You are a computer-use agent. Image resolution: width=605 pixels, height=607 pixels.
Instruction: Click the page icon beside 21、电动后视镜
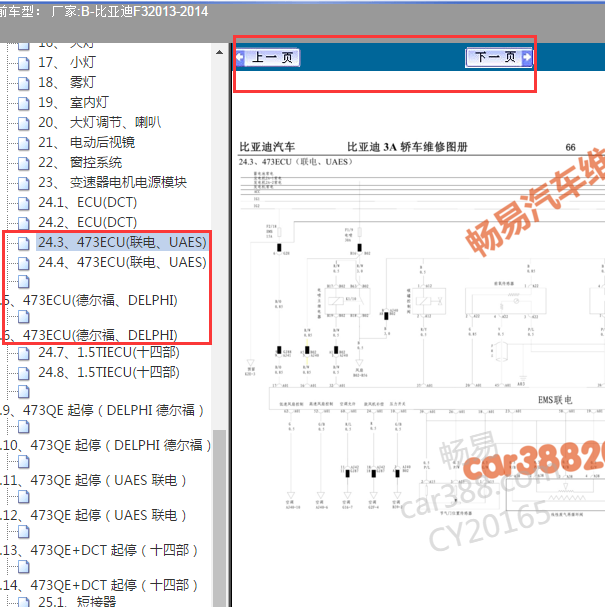[24, 142]
